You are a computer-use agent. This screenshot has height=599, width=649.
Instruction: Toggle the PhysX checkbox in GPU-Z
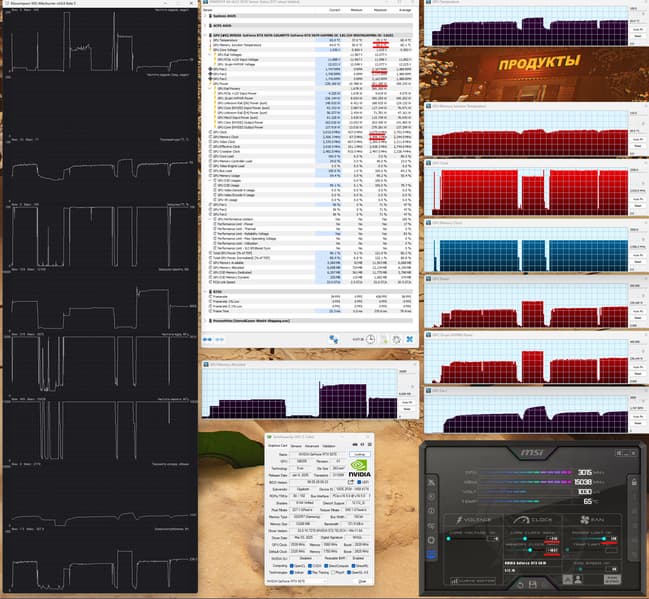334,573
